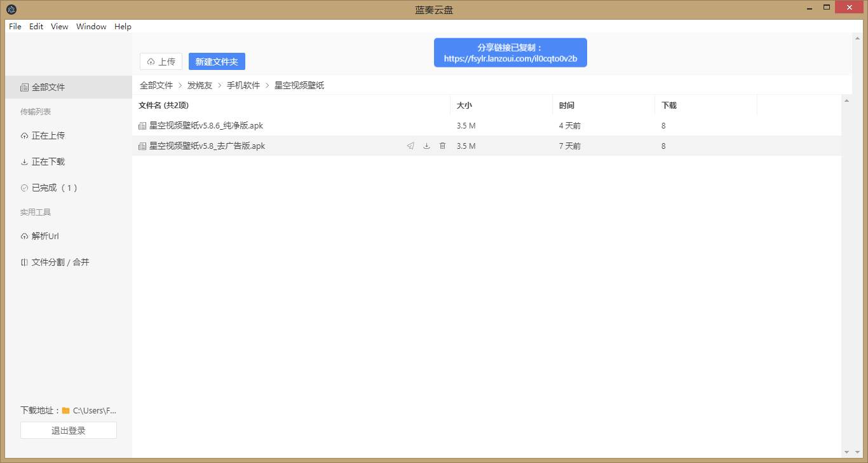The height and width of the screenshot is (463, 868).
Task: Click the 下载 column header
Action: (706, 106)
